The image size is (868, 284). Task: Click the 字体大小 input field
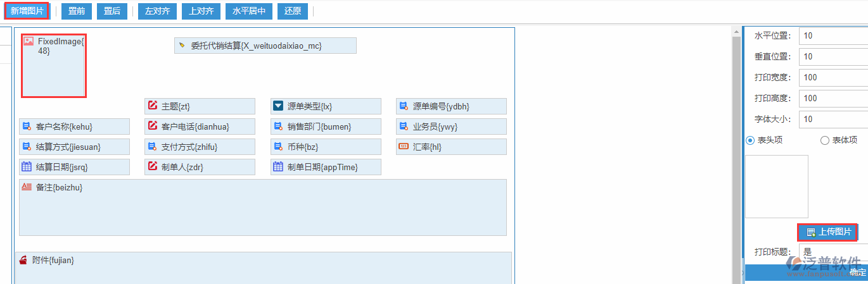pos(833,119)
